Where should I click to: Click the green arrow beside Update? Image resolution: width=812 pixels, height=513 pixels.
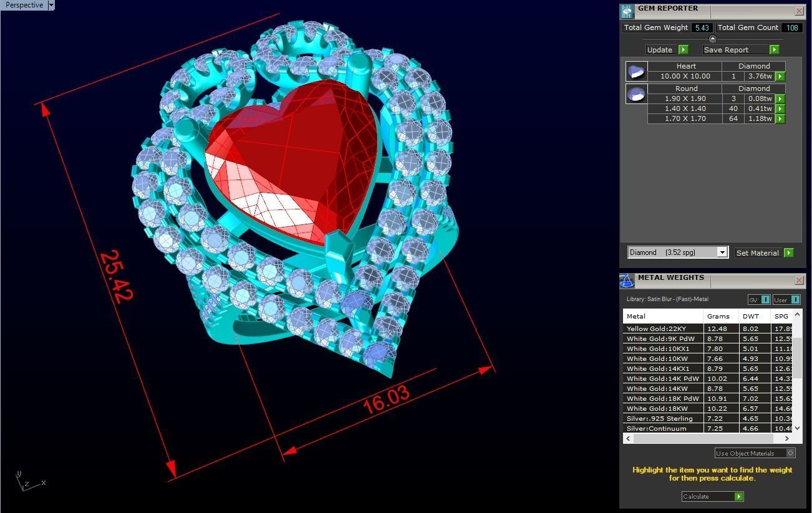point(683,50)
